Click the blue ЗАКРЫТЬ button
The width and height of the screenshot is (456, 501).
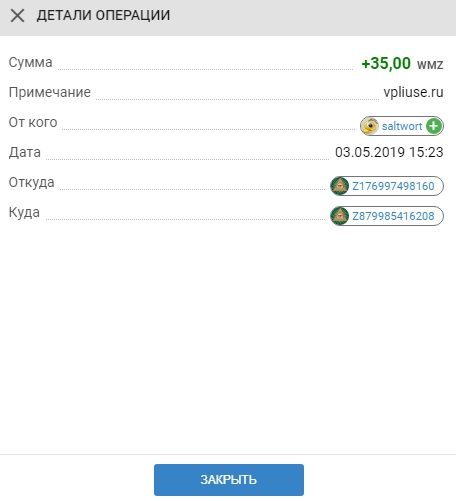tap(229, 480)
